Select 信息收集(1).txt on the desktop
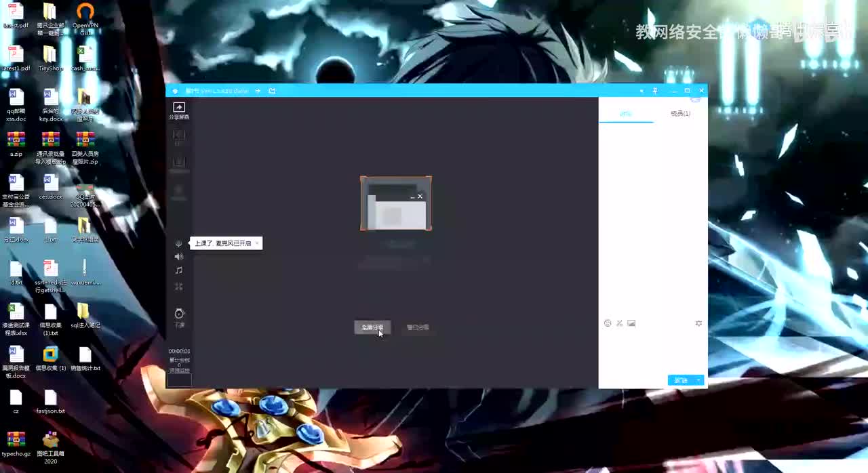Viewport: 868px width, 473px height. (50, 320)
